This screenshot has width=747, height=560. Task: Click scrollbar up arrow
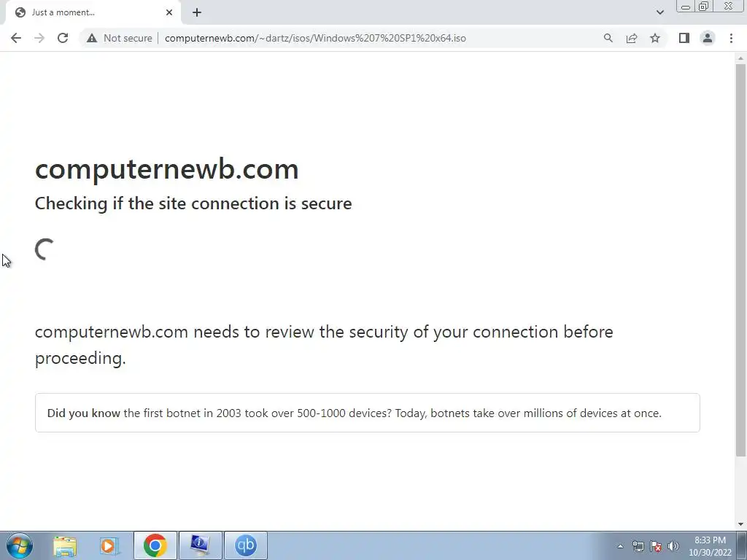740,58
